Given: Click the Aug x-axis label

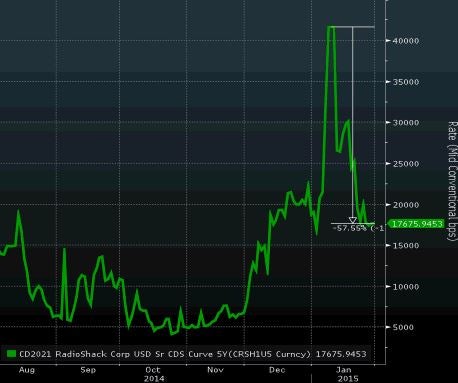Looking at the screenshot, I should (x=27, y=370).
